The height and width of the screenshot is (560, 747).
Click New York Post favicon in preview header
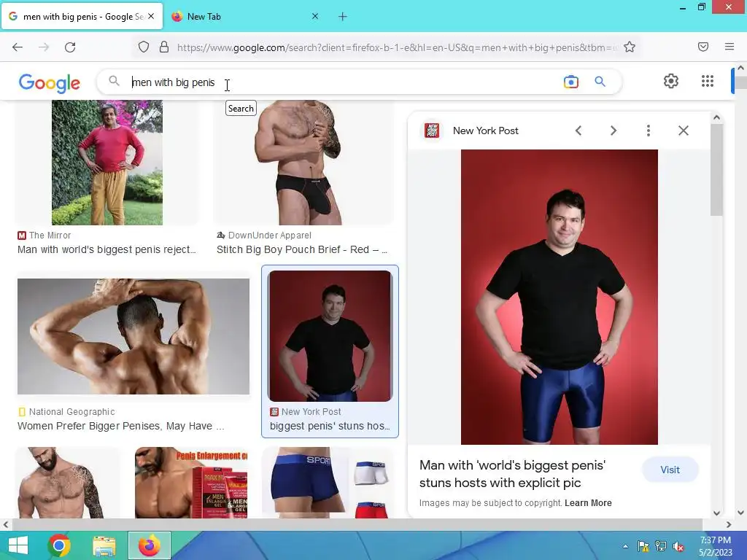432,131
